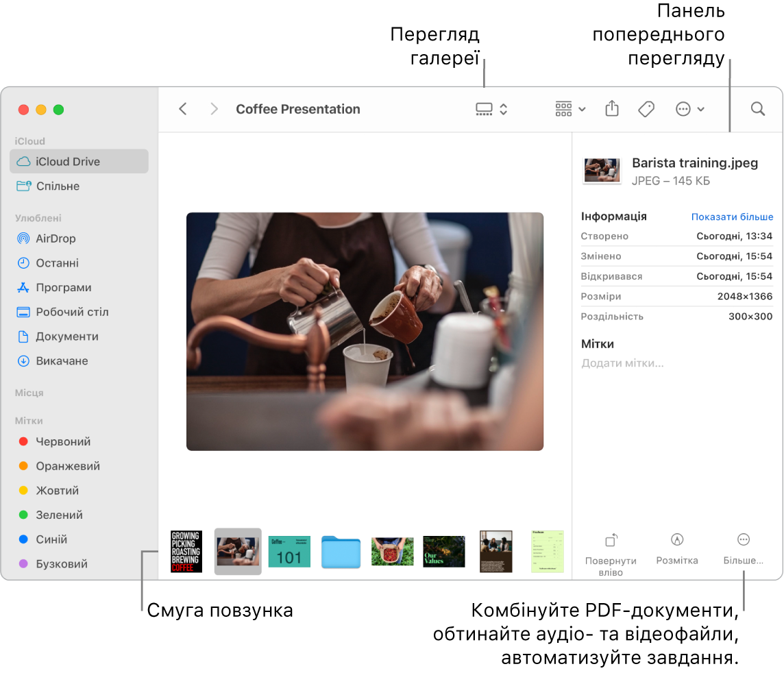Start a search with the magnifier icon
The width and height of the screenshot is (784, 673).
pos(757,109)
